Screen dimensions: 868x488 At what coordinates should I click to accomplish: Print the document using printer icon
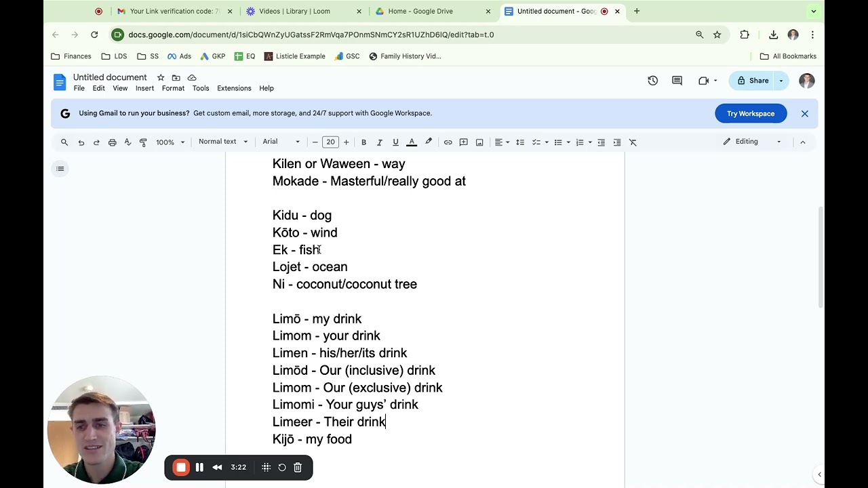tap(112, 142)
